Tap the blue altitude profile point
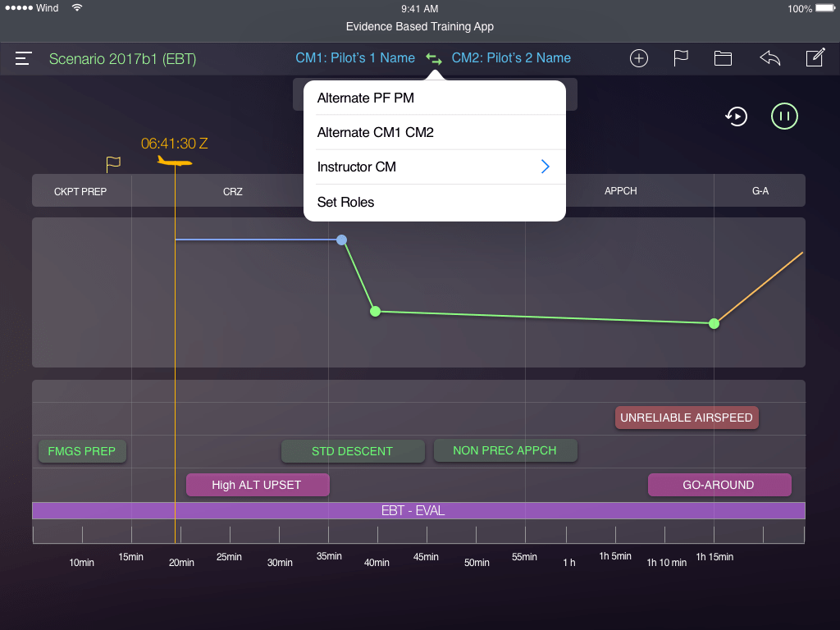Image resolution: width=840 pixels, height=630 pixels. click(341, 240)
